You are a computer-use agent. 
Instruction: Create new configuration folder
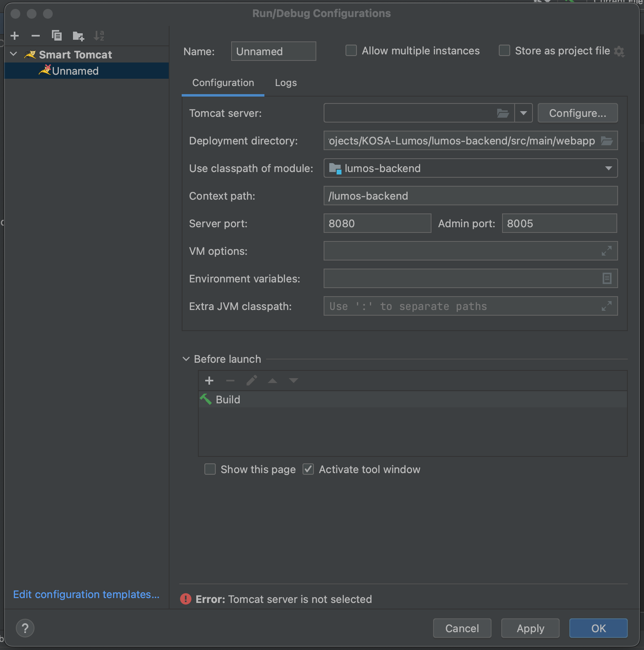point(78,36)
